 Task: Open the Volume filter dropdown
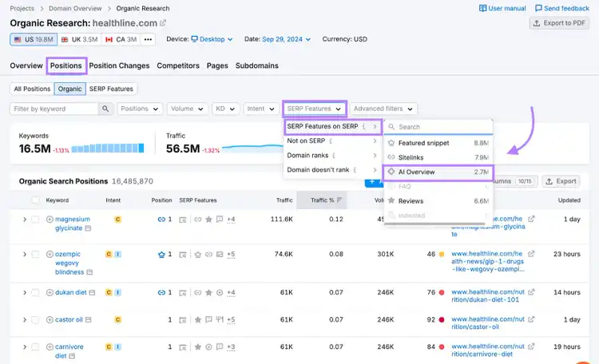pyautogui.click(x=187, y=109)
